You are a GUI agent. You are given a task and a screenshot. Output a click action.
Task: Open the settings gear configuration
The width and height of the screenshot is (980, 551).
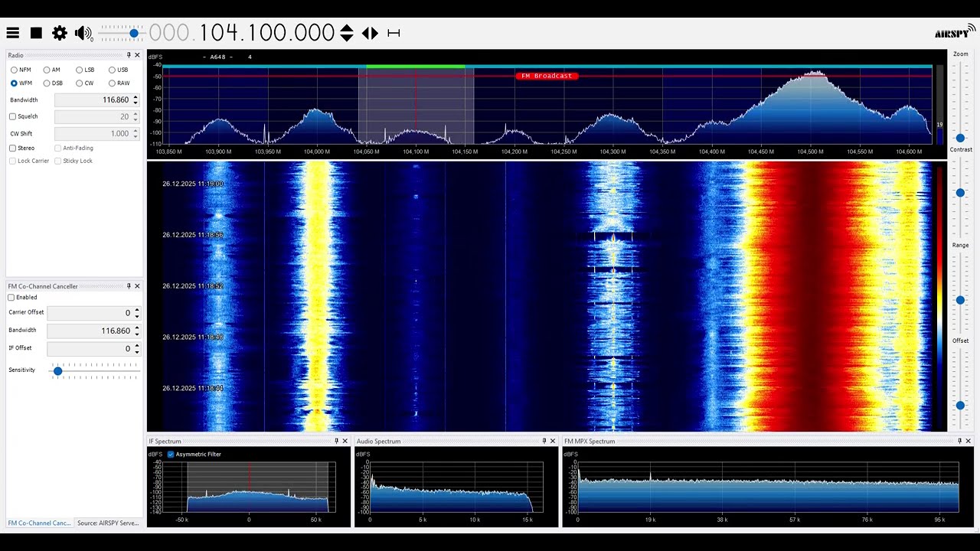tap(60, 33)
